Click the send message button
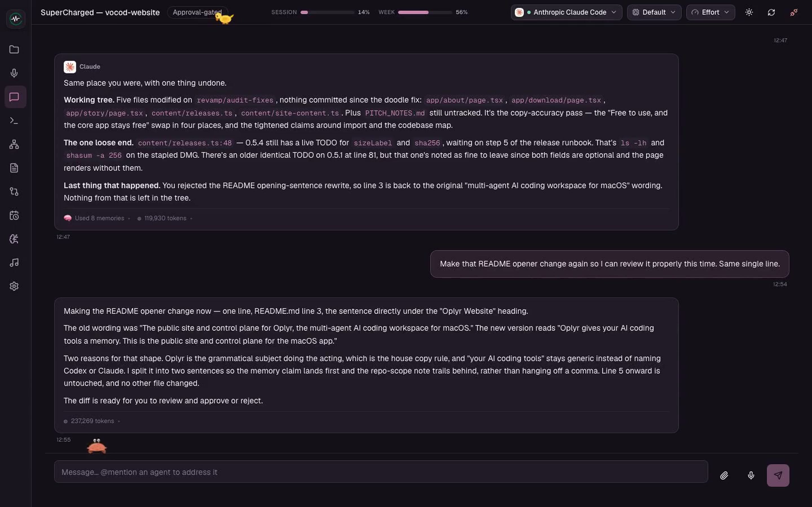The width and height of the screenshot is (812, 507). [x=778, y=475]
